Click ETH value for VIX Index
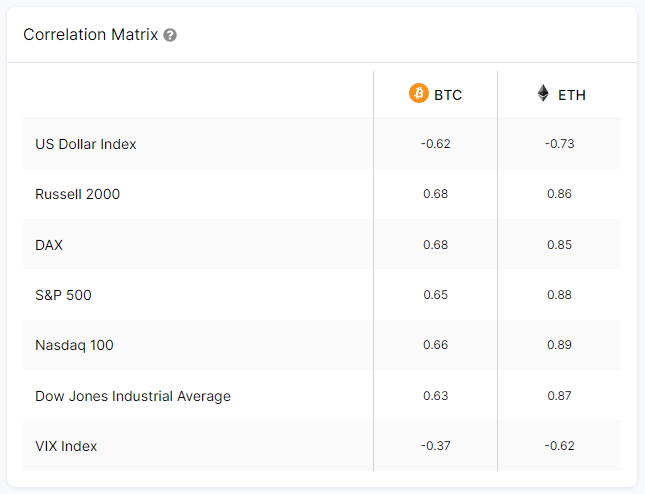Screen dimensions: 645x494 pos(559,446)
